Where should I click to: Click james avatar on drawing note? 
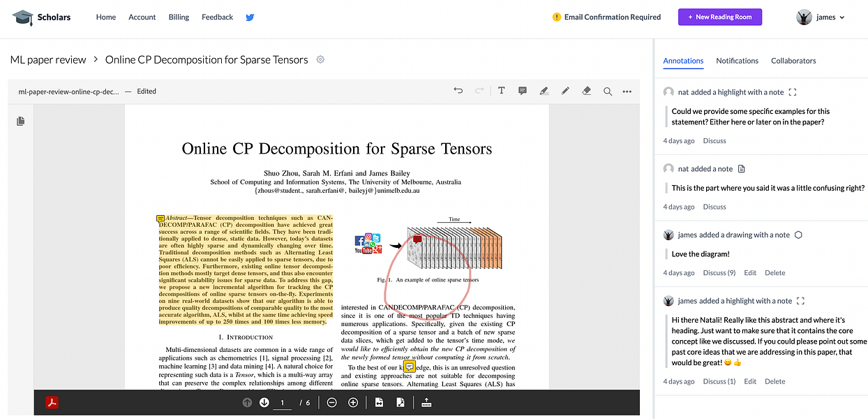(668, 235)
